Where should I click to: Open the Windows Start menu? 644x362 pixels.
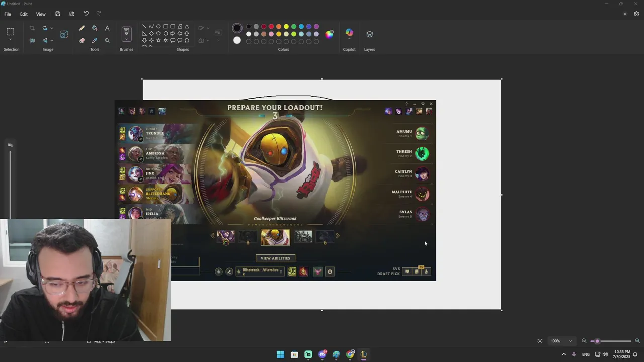click(280, 354)
